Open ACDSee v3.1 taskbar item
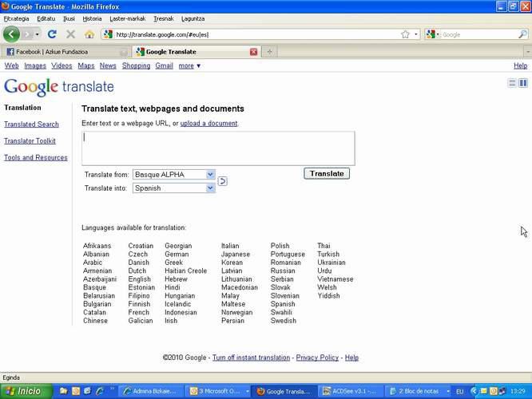The width and height of the screenshot is (532, 399). 350,391
